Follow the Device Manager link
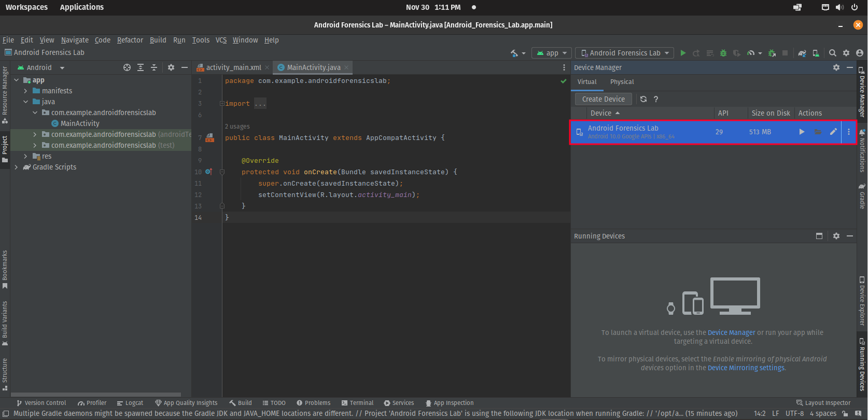 (731, 332)
